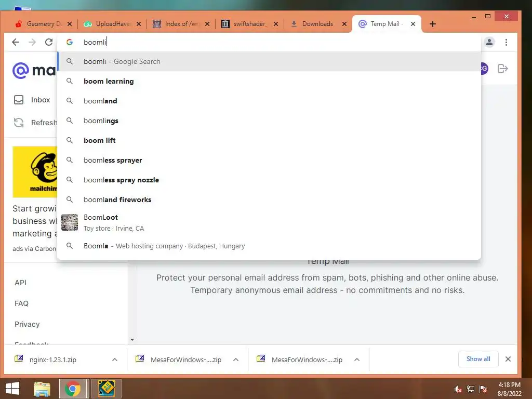The image size is (532, 399).
Task: Open a new tab with the plus button
Action: 433,24
